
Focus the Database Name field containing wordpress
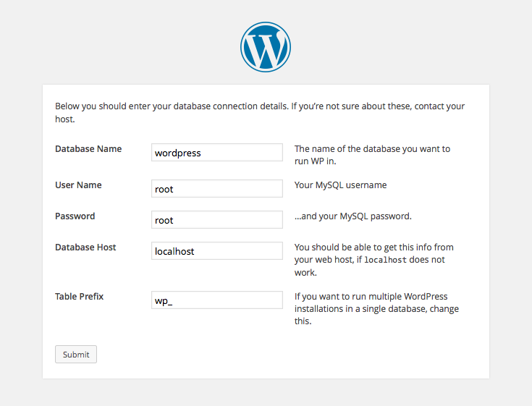click(x=217, y=152)
